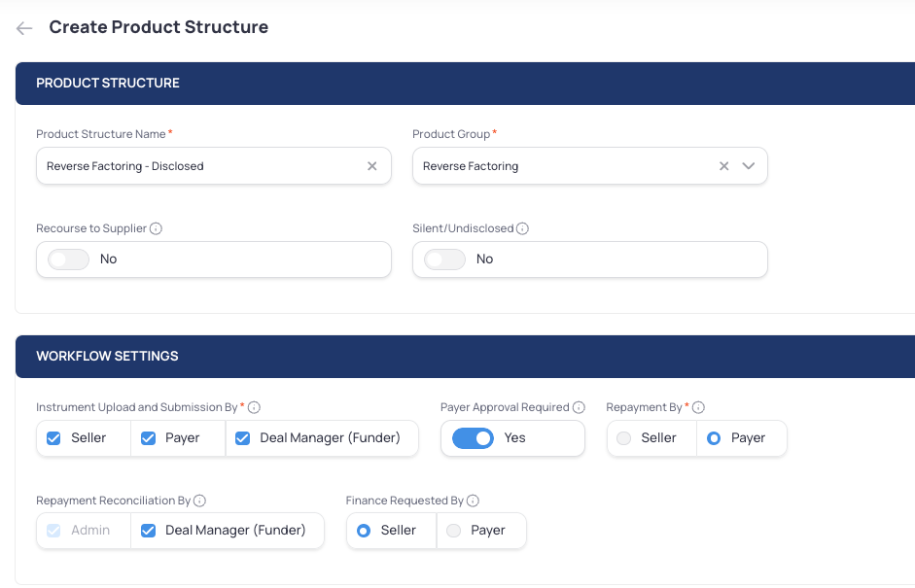The width and height of the screenshot is (915, 588).
Task: Show info for Finance Requested By
Action: click(473, 502)
